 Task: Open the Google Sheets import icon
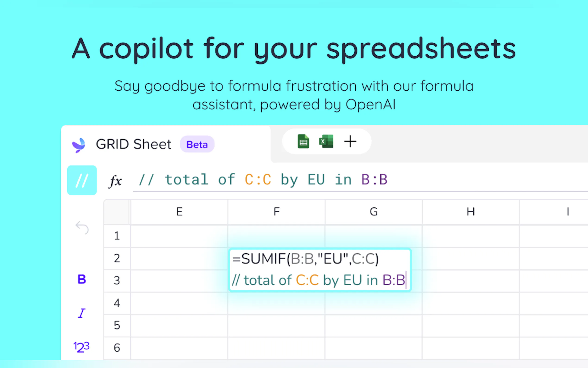[303, 141]
